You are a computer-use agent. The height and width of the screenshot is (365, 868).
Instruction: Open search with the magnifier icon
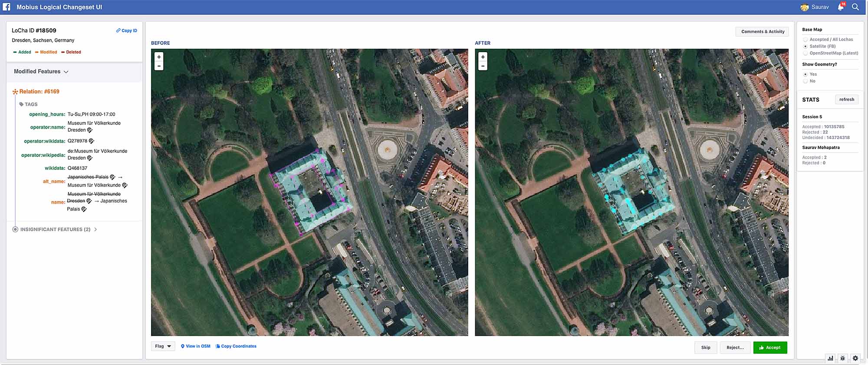[855, 7]
